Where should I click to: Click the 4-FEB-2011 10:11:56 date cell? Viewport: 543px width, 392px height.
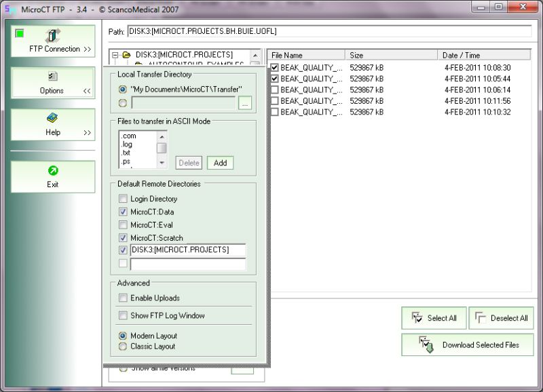[478, 100]
